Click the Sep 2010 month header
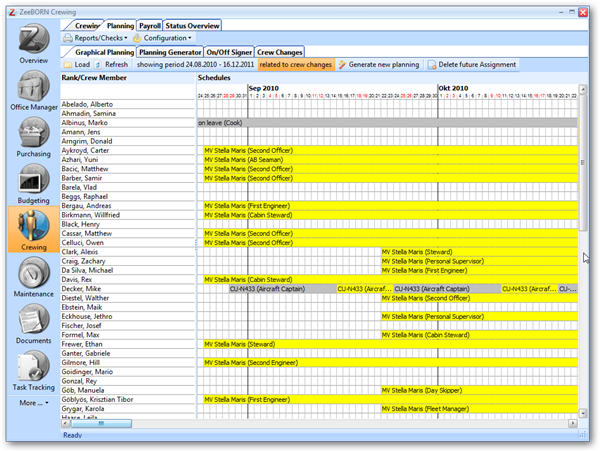The width and height of the screenshot is (600, 452). point(264,88)
